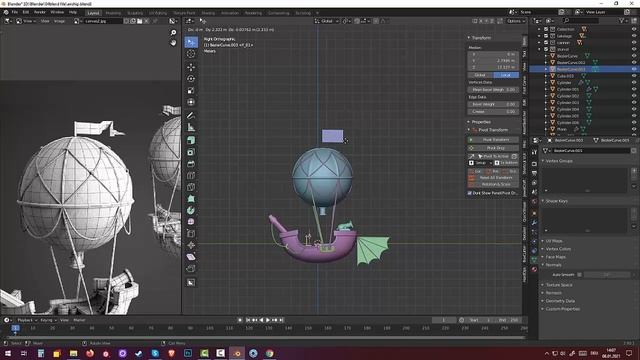Viewport: 640px width, 360px height.
Task: Toggle Dont Show Panel/Pivot checkbox
Action: [469, 193]
